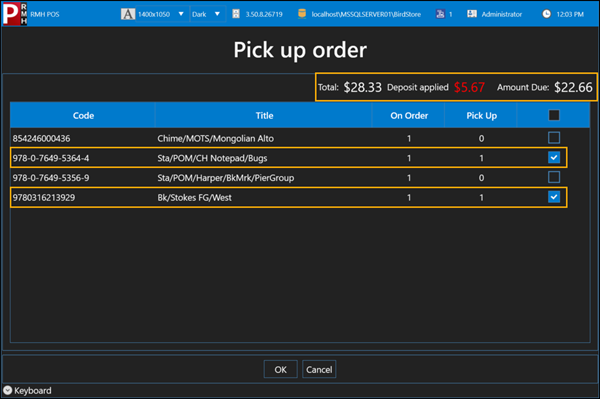600x399 pixels.
Task: Click the Administrator user icon
Action: tap(472, 14)
